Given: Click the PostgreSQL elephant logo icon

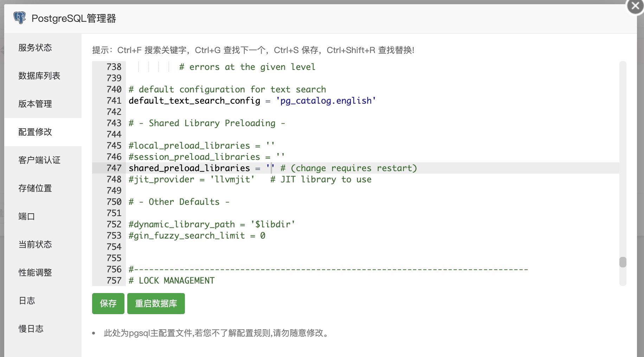Looking at the screenshot, I should coord(20,18).
